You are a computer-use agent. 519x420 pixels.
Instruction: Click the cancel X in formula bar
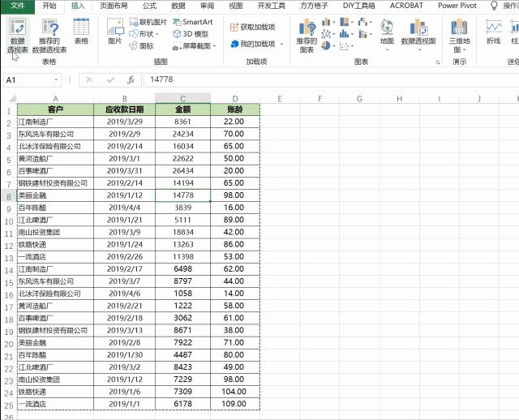click(89, 79)
